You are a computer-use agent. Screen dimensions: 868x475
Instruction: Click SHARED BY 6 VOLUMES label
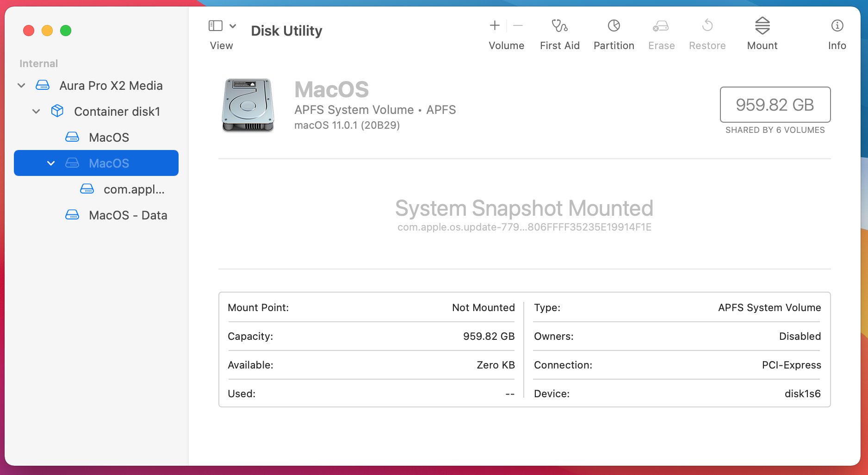point(775,130)
